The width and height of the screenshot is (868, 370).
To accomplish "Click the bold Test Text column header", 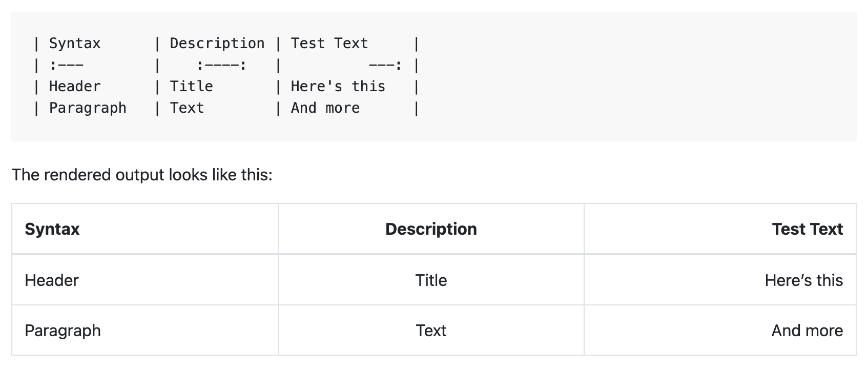I will [x=807, y=229].
